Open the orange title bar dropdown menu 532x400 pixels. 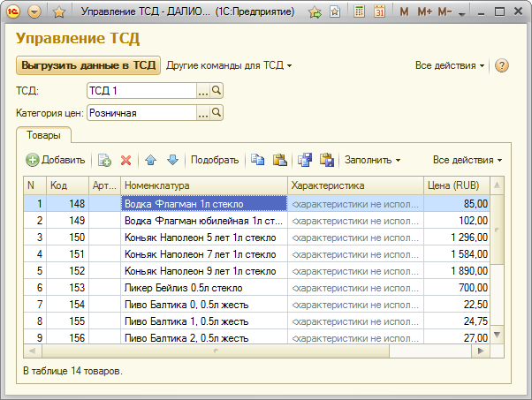click(x=34, y=11)
